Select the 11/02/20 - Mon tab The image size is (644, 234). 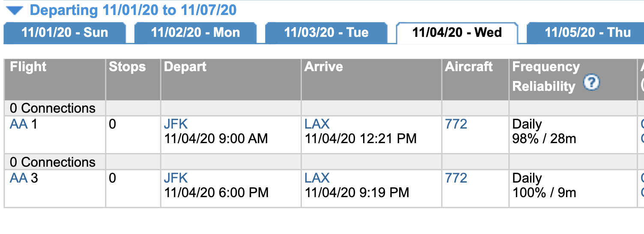[x=195, y=33]
